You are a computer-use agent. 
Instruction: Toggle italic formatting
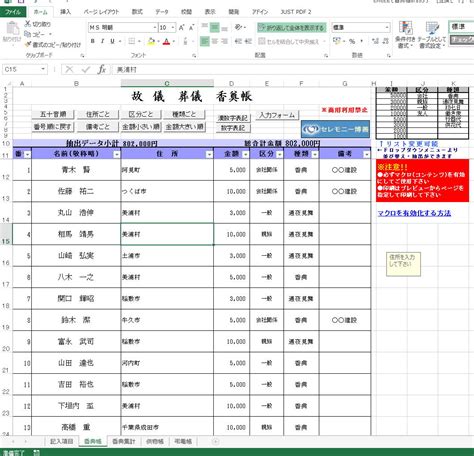pyautogui.click(x=102, y=41)
